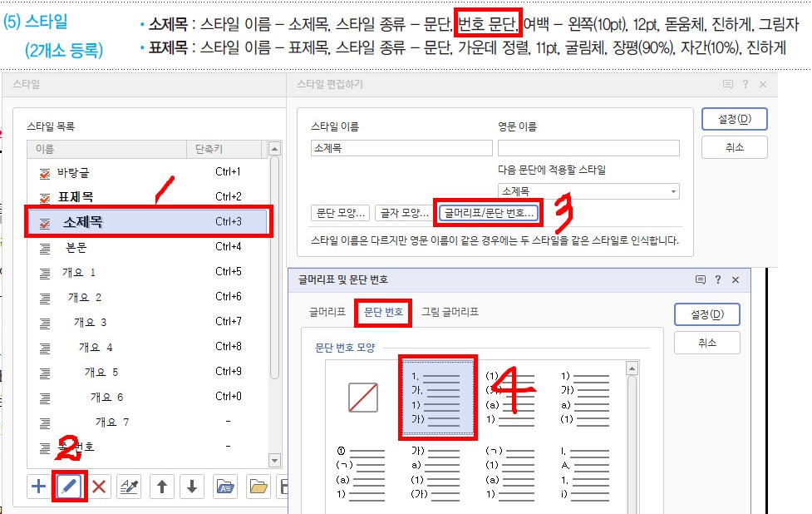Choose the '1. 가. 1) 가)' numbering style

click(x=438, y=398)
